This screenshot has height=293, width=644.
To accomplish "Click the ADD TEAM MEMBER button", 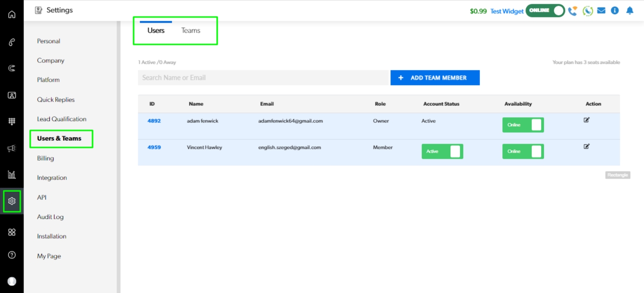I will coord(435,78).
